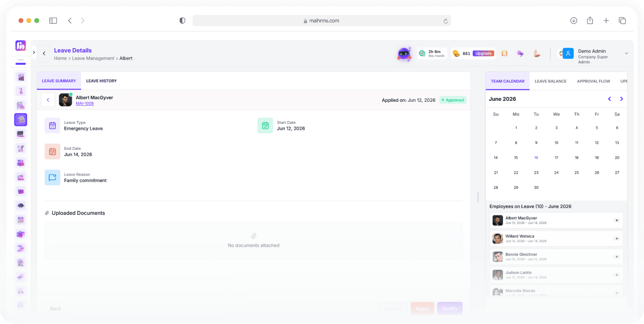Click the status dot on Albert MacGyver's calendar row

click(x=616, y=220)
